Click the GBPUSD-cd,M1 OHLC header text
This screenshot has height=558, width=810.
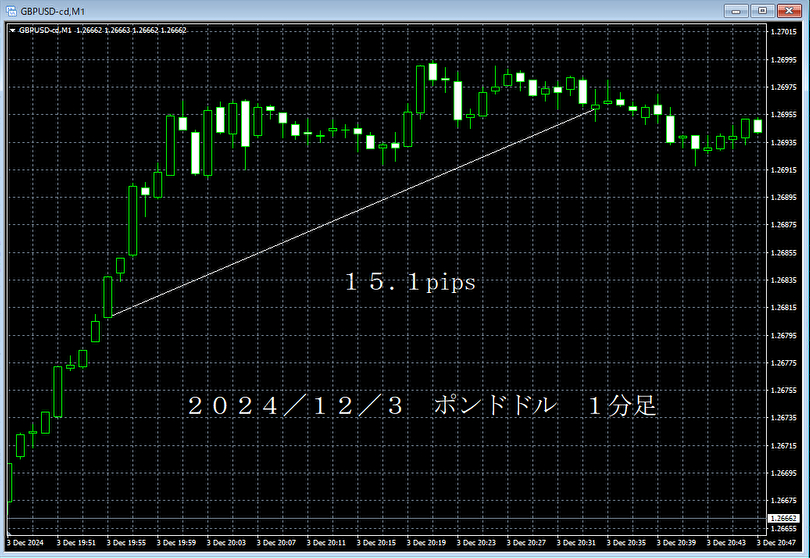point(102,30)
